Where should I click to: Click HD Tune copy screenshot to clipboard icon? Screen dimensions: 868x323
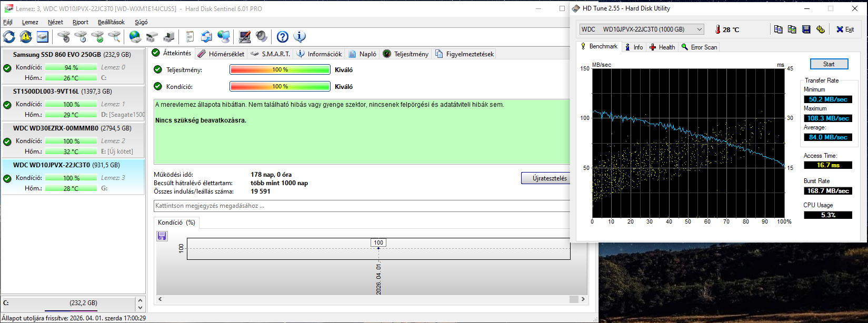[792, 29]
